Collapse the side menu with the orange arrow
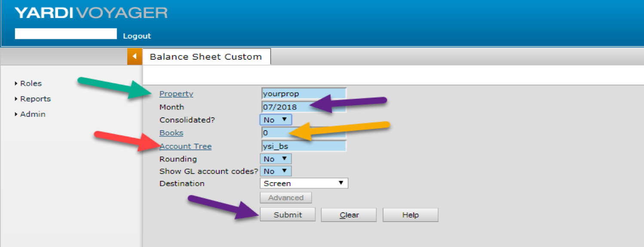The width and height of the screenshot is (644, 247). tap(135, 57)
